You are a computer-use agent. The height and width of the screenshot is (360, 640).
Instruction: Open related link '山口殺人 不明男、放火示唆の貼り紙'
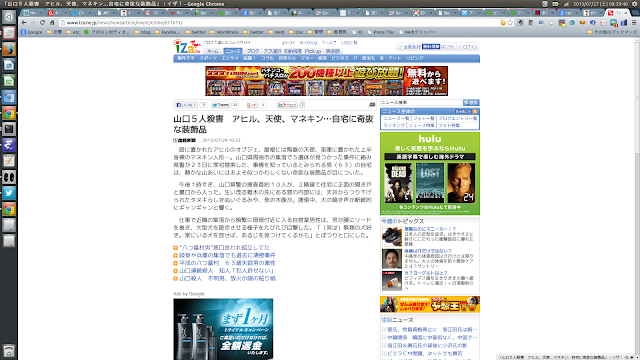(x=227, y=278)
